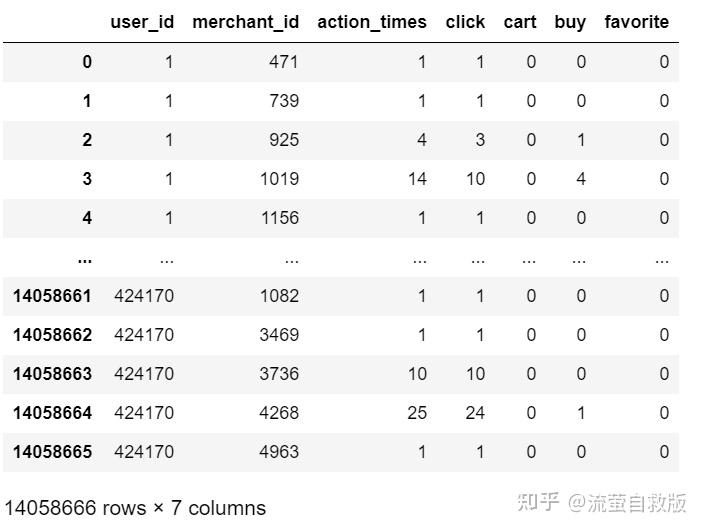Click the user_id column header
The width and height of the screenshot is (704, 531).
[x=142, y=22]
